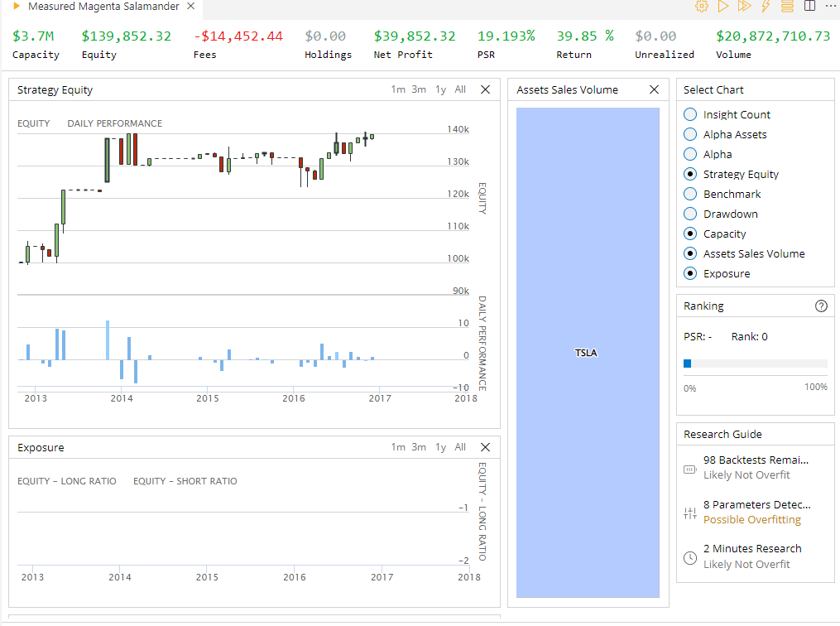
Task: Open the settings gear in the toolbar
Action: pyautogui.click(x=701, y=7)
